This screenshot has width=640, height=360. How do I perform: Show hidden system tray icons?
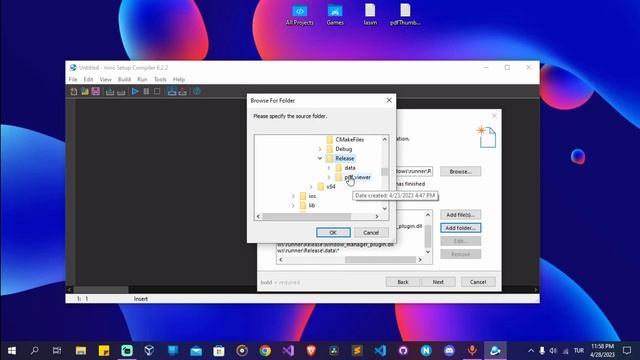pyautogui.click(x=531, y=351)
